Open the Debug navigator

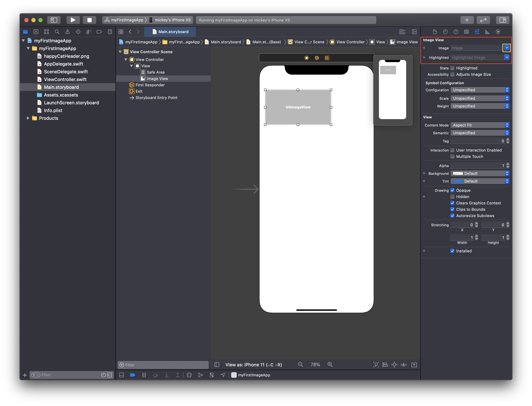(89, 32)
